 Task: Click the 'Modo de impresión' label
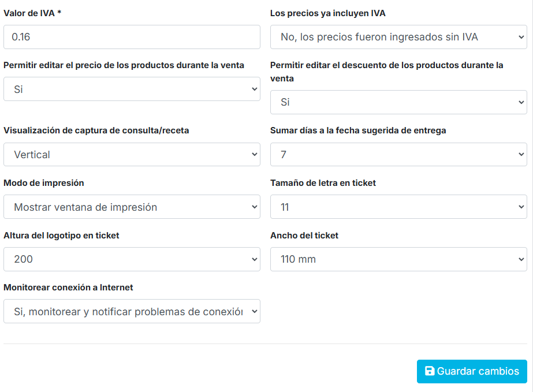pos(44,183)
